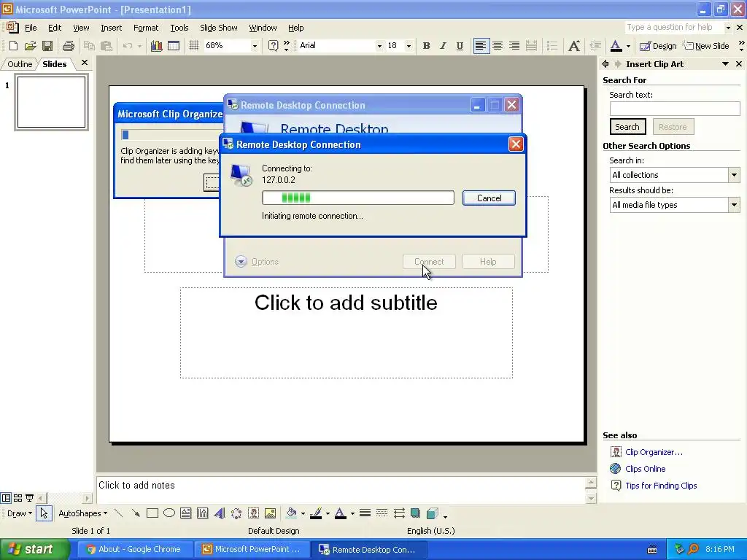Viewport: 747px width, 560px height.
Task: Click the Font Color A icon in the top toolbar
Action: (616, 46)
